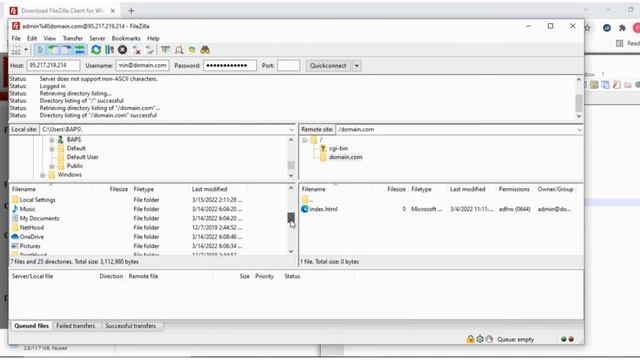Open the Quickconnect history dropdown arrow
The width and height of the screenshot is (640, 360).
(x=356, y=65)
